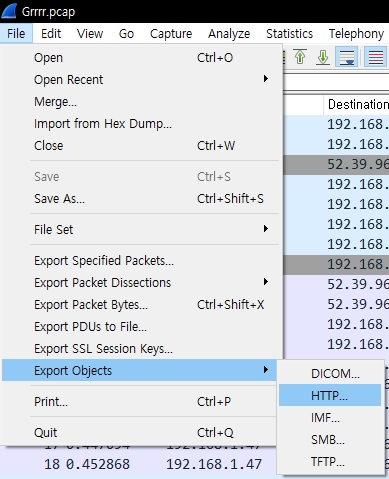Click the display filter input bar
Viewport: 389px width, 479px height.
336,82
